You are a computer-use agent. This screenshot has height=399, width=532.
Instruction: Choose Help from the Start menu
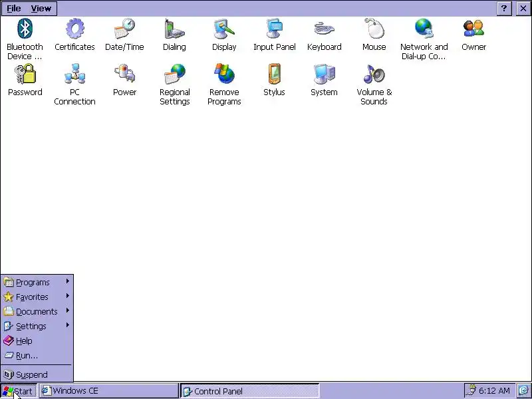tap(37, 340)
